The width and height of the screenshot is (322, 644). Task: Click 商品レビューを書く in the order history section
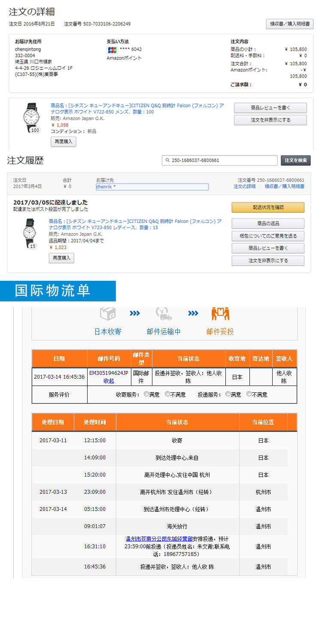click(268, 248)
